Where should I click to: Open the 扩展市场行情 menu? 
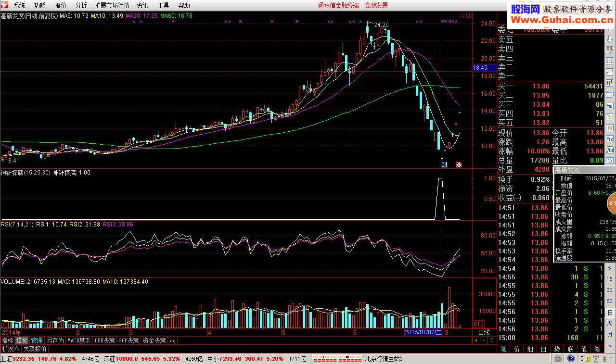point(112,5)
